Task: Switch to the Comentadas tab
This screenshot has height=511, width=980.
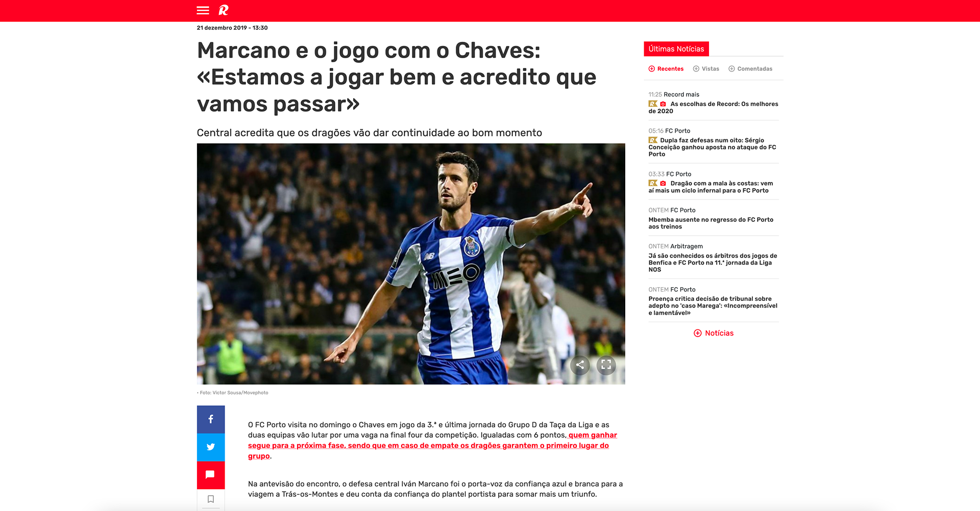Action: pos(750,69)
